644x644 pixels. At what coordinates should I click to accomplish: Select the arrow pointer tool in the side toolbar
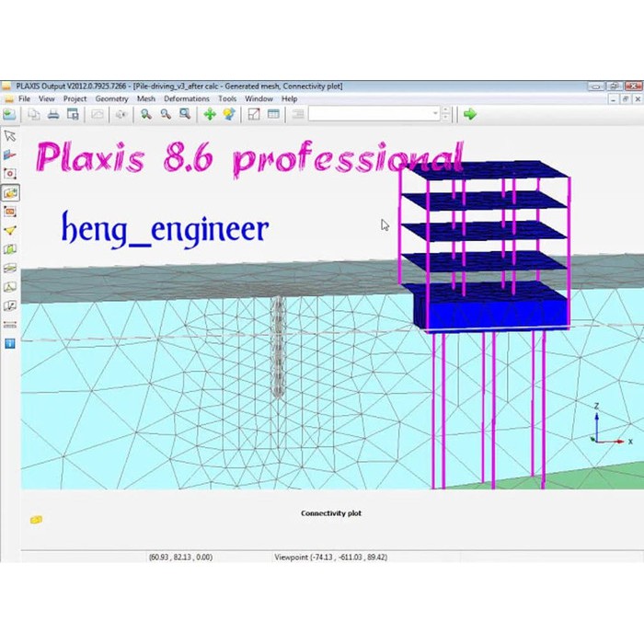10,136
